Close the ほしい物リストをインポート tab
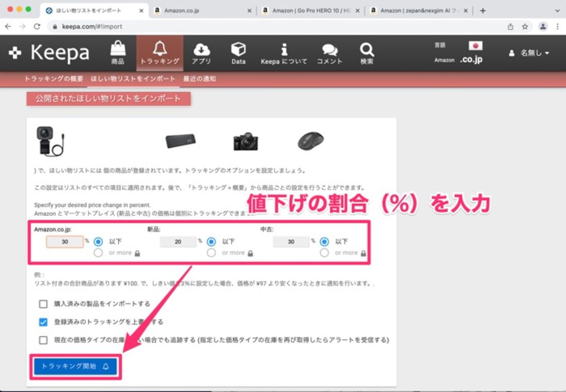 (x=141, y=11)
